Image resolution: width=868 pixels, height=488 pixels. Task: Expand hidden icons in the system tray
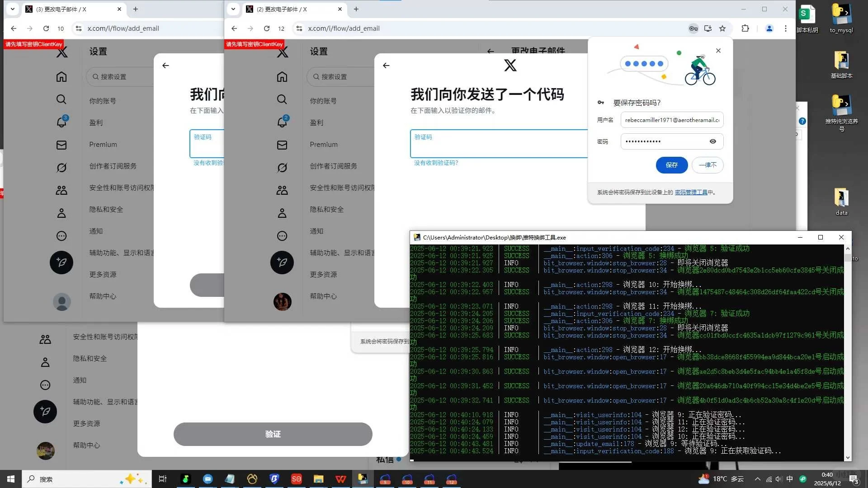click(x=757, y=479)
